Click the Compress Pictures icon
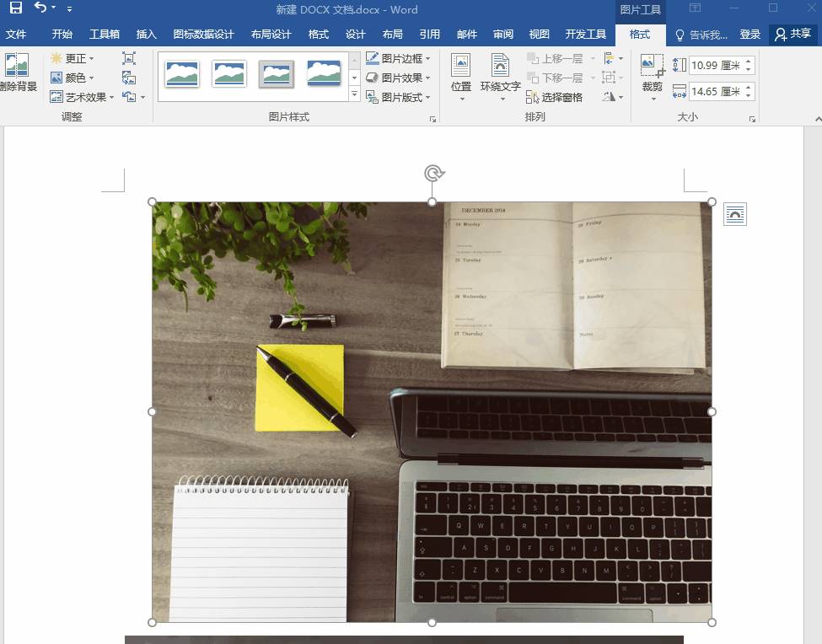The width and height of the screenshot is (822, 644). [129, 58]
